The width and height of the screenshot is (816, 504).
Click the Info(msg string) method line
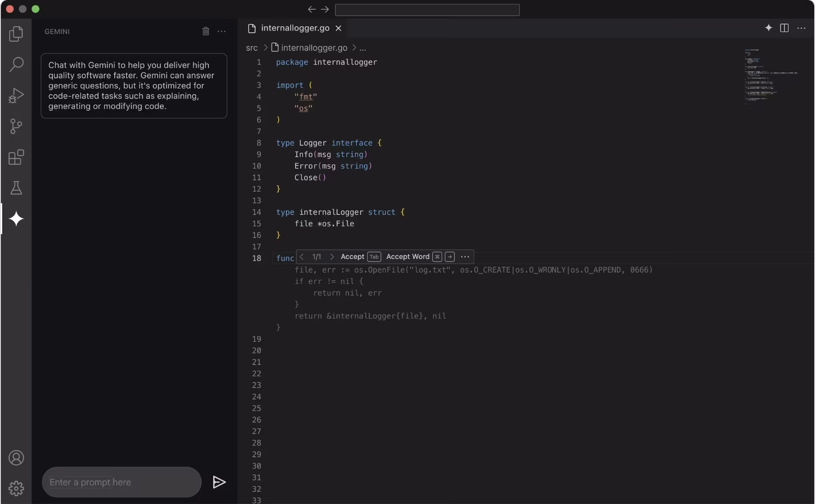coord(331,154)
